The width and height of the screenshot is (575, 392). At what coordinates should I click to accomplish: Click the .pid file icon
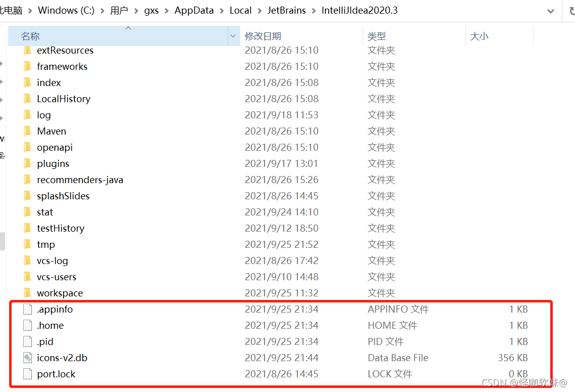pos(27,341)
